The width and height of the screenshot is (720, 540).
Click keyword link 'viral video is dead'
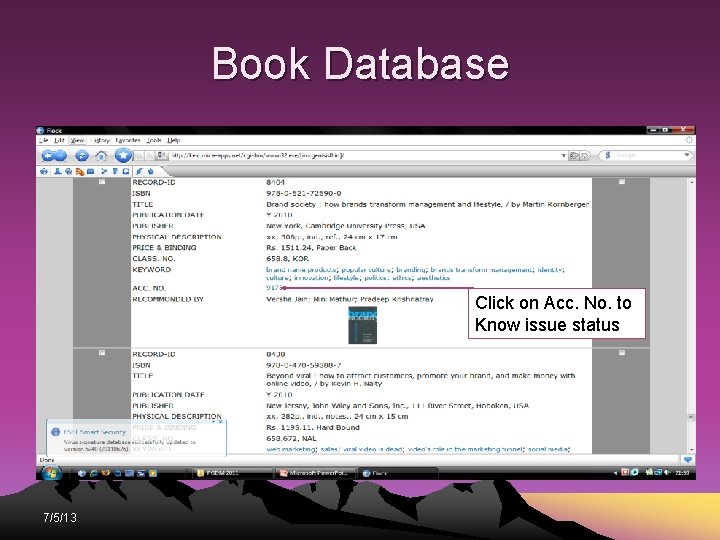coord(373,449)
